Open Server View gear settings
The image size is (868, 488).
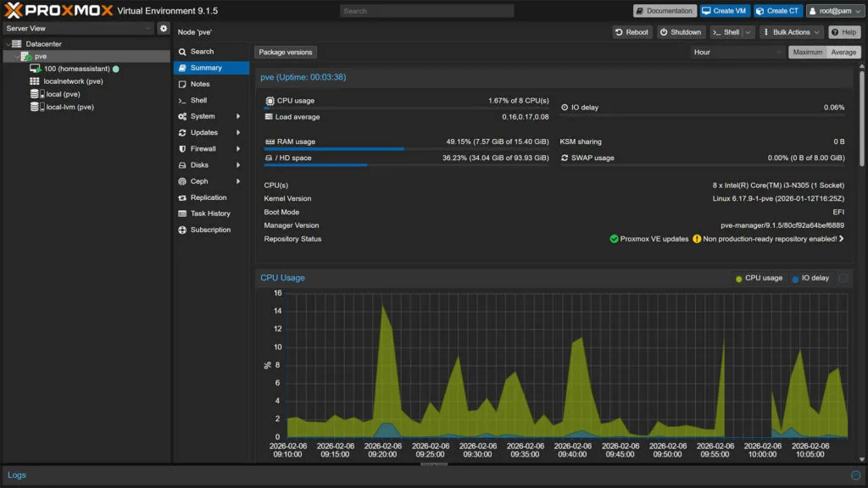(x=164, y=28)
